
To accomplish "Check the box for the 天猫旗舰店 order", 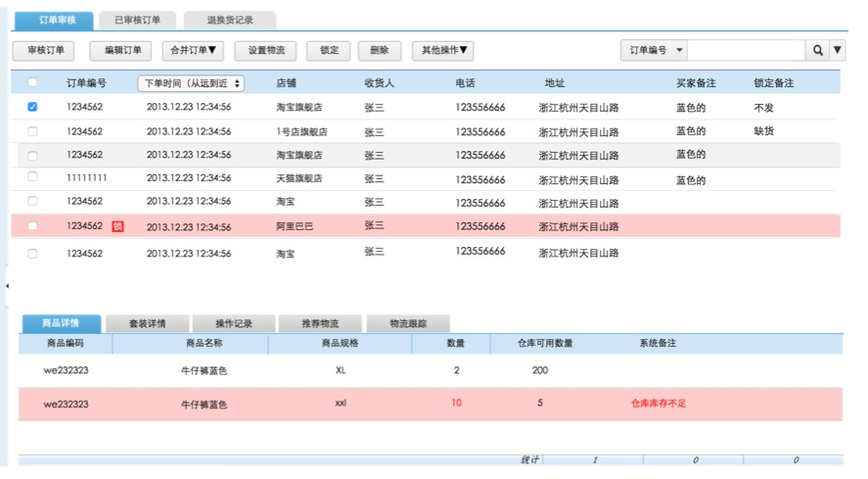I will pyautogui.click(x=32, y=177).
